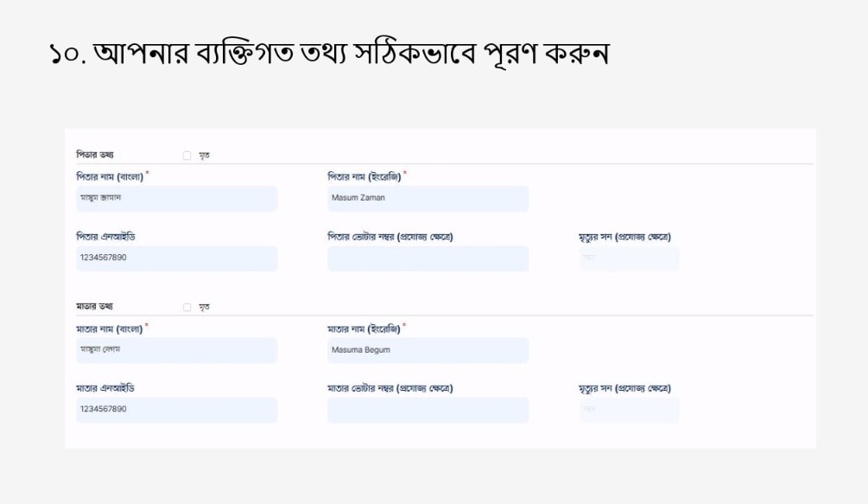This screenshot has height=504, width=868.
Task: Click the পিতার তথ্য section heading
Action: coord(95,155)
